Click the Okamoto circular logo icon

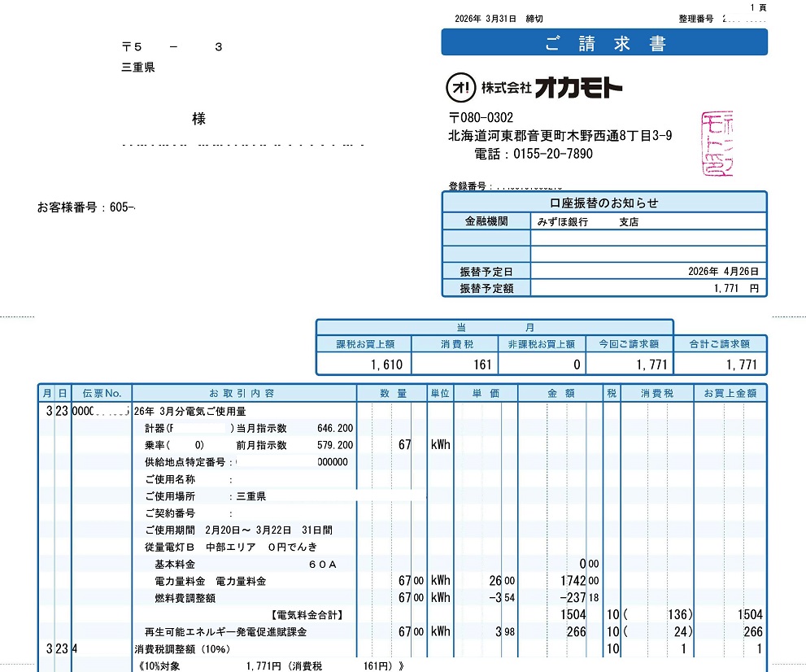[461, 87]
